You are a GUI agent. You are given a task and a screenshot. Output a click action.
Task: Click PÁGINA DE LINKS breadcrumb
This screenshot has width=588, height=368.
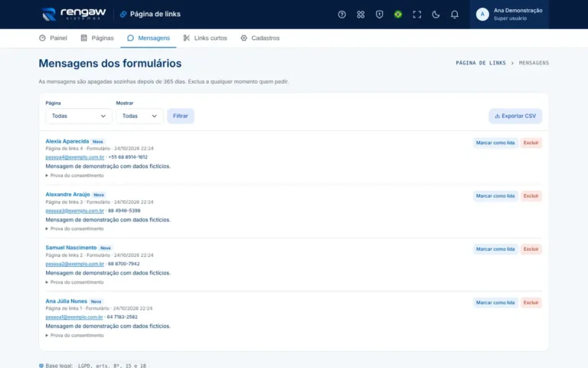click(x=481, y=63)
